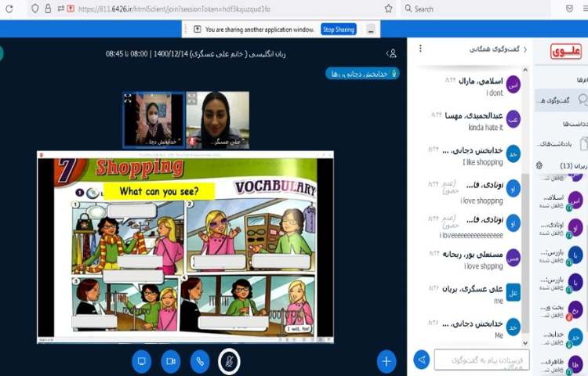Image resolution: width=588 pixels, height=376 pixels.
Task: Click down arrow of chat scrollbar
Action: [x=525, y=342]
